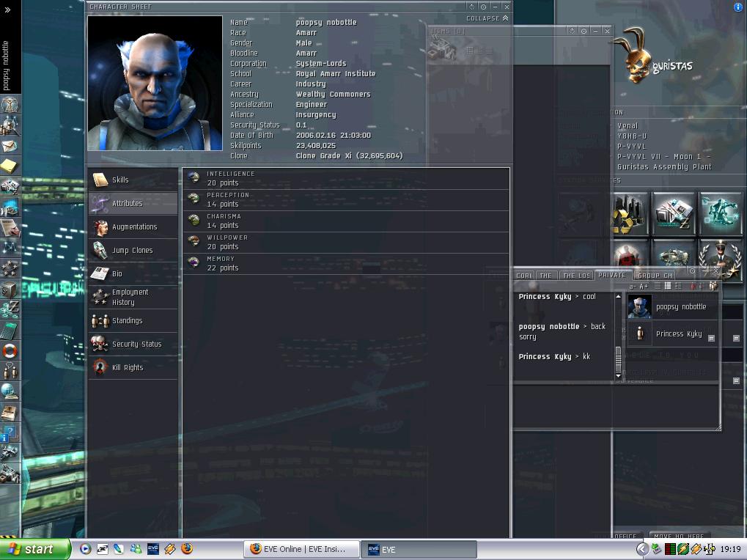The width and height of the screenshot is (747, 560).
Task: Pin the chat channel window
Action: click(x=692, y=270)
